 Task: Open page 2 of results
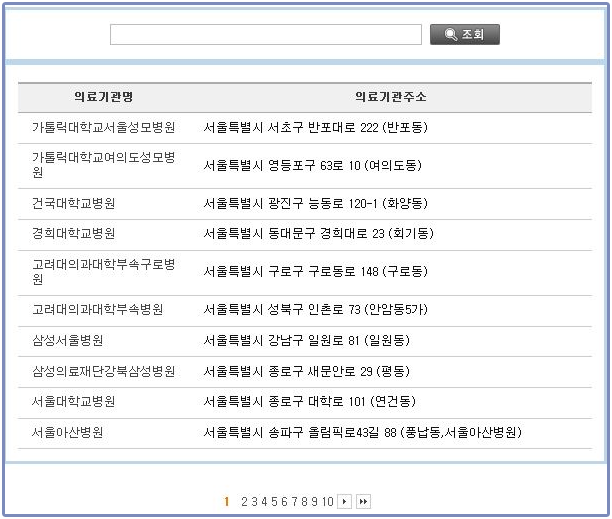pos(244,501)
